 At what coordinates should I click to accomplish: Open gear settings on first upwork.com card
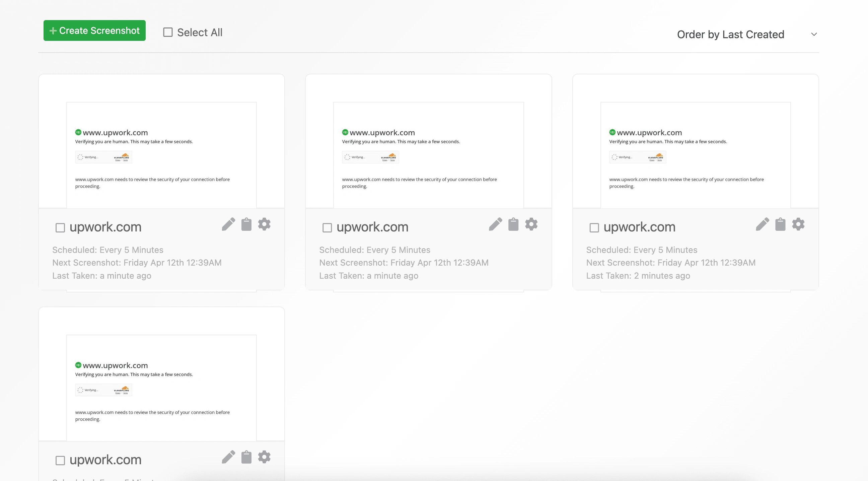coord(264,224)
